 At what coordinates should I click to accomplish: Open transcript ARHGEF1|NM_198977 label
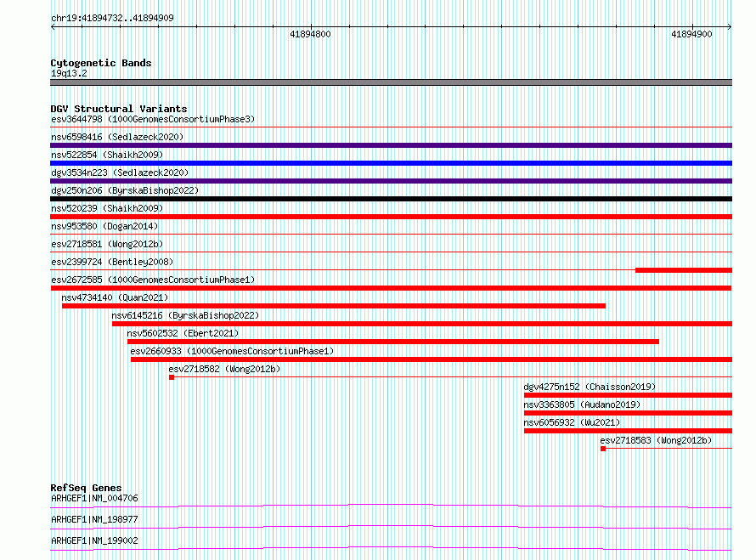pyautogui.click(x=94, y=519)
